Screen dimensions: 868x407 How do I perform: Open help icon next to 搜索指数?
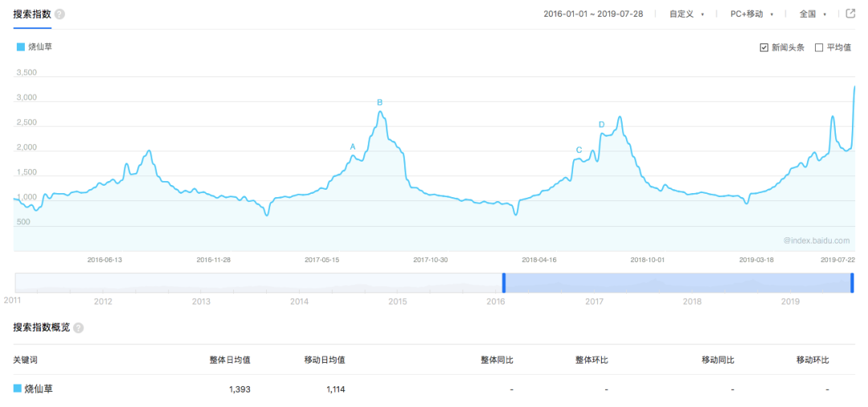click(59, 14)
